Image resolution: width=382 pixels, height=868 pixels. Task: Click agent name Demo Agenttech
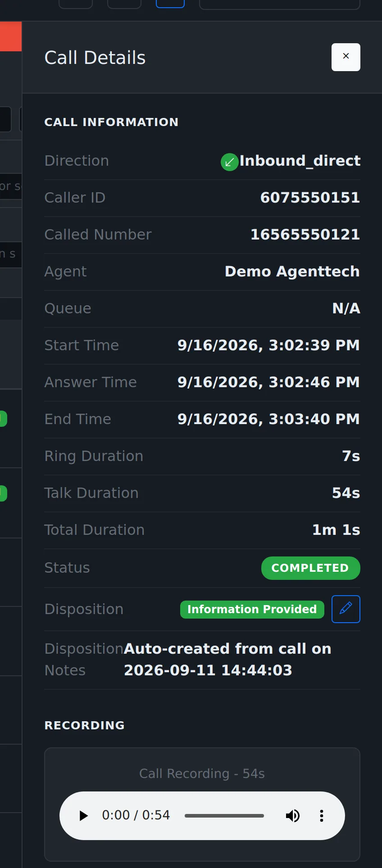click(292, 271)
